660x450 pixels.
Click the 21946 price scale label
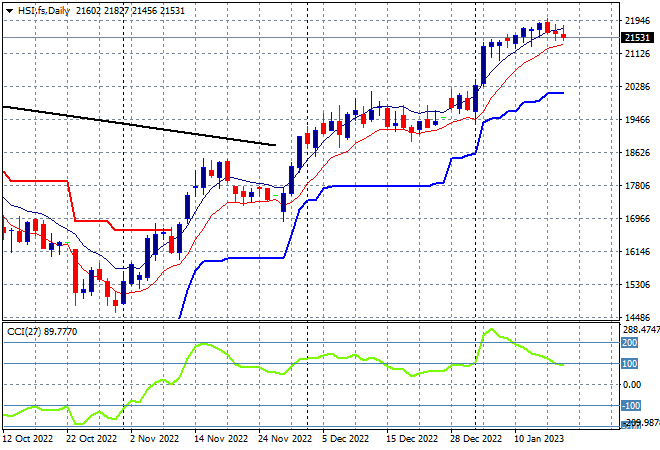(637, 20)
